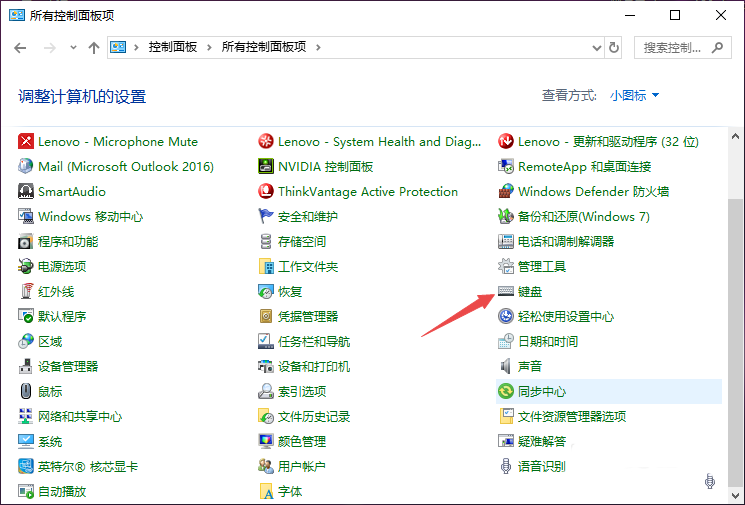Go back with the back arrow
745x505 pixels.
[20, 48]
